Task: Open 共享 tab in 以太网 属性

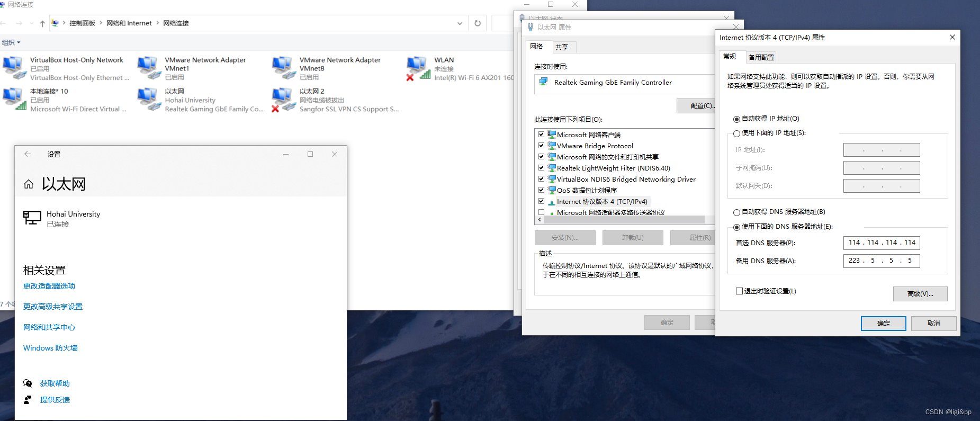Action: (x=562, y=47)
